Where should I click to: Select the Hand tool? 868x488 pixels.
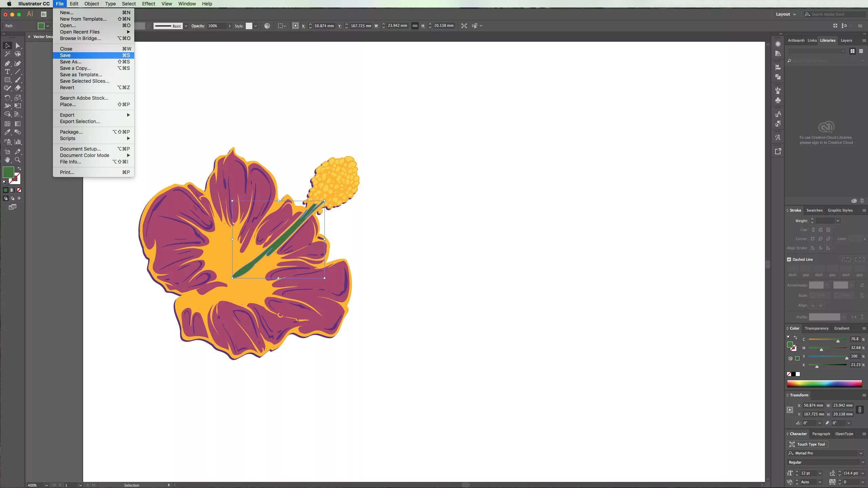tap(7, 160)
